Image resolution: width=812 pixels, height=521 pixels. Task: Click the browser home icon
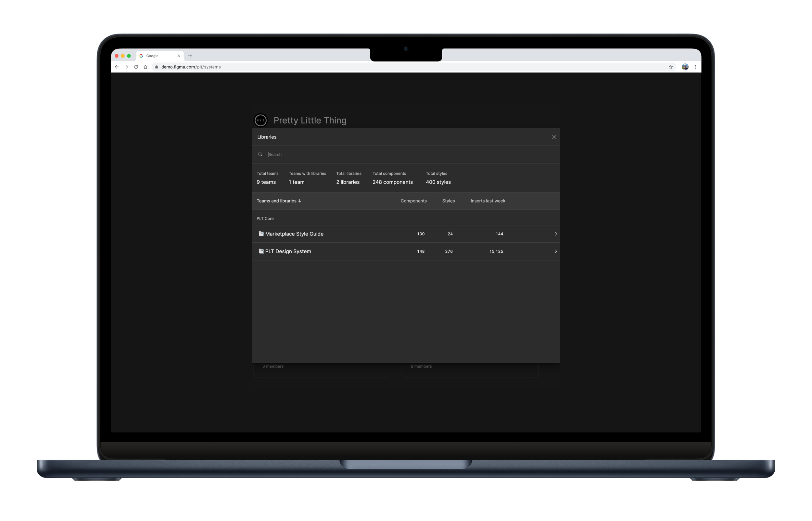(145, 67)
